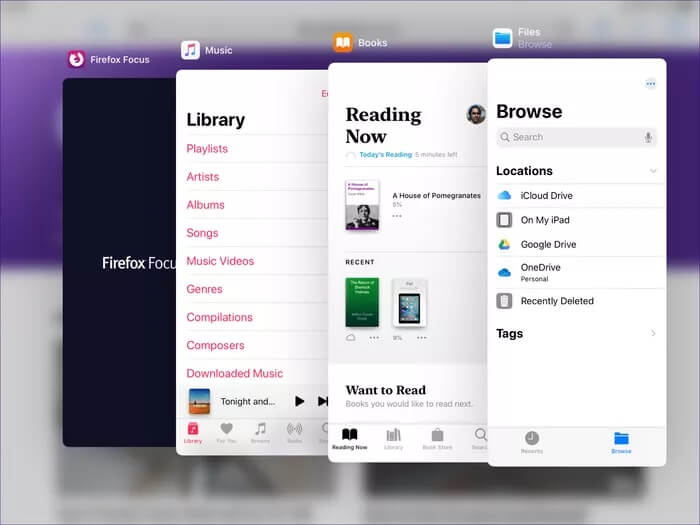Open Music Videos in Music Library

point(220,261)
